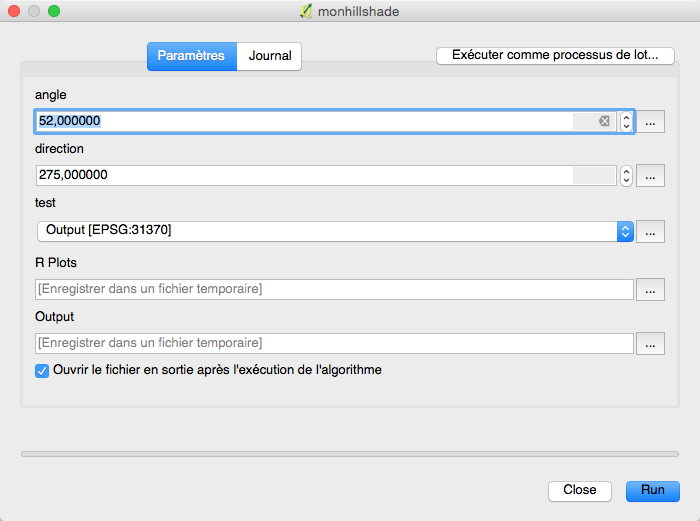Open the ellipsis button next to angle
700x521 pixels.
point(650,122)
